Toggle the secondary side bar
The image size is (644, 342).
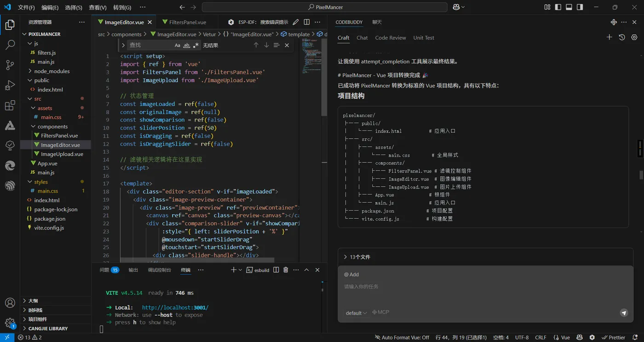tap(580, 7)
